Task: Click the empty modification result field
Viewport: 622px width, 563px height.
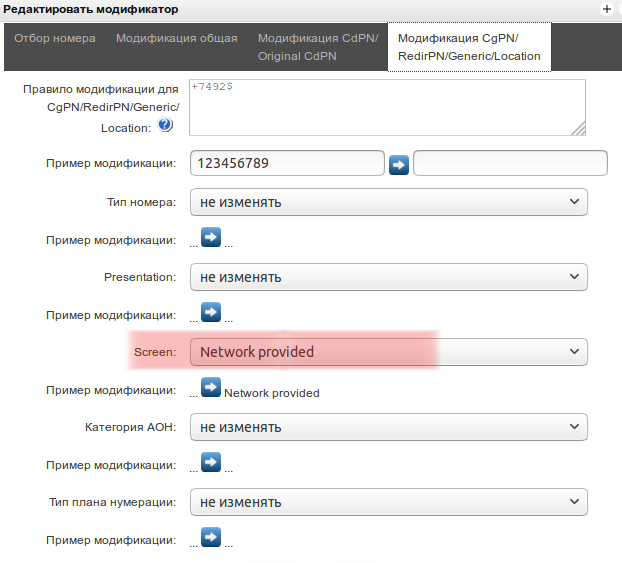Action: click(510, 163)
